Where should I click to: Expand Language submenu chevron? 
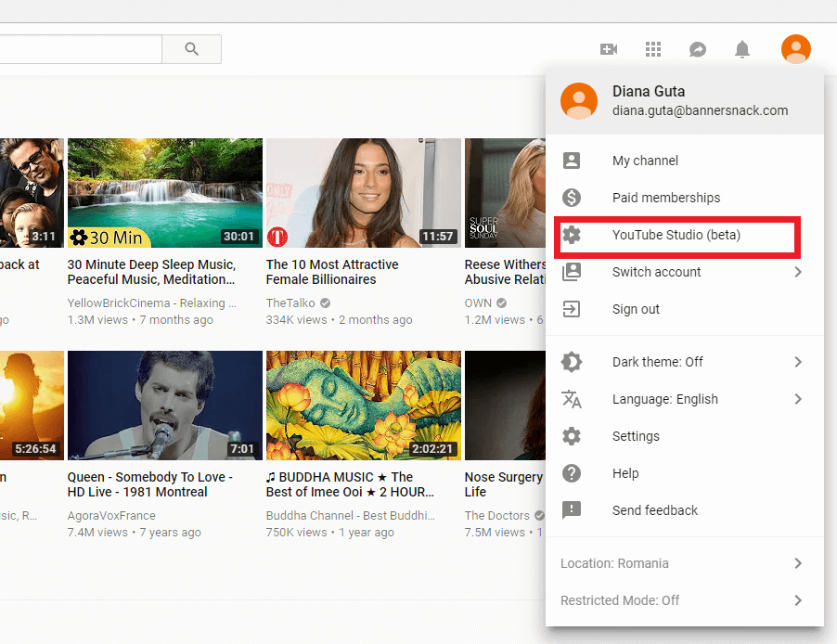point(797,399)
